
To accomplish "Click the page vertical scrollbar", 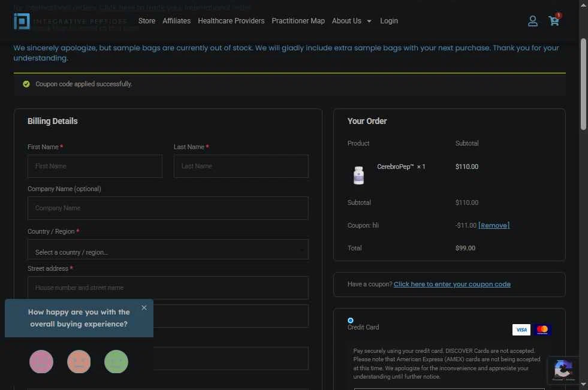I will (583, 84).
